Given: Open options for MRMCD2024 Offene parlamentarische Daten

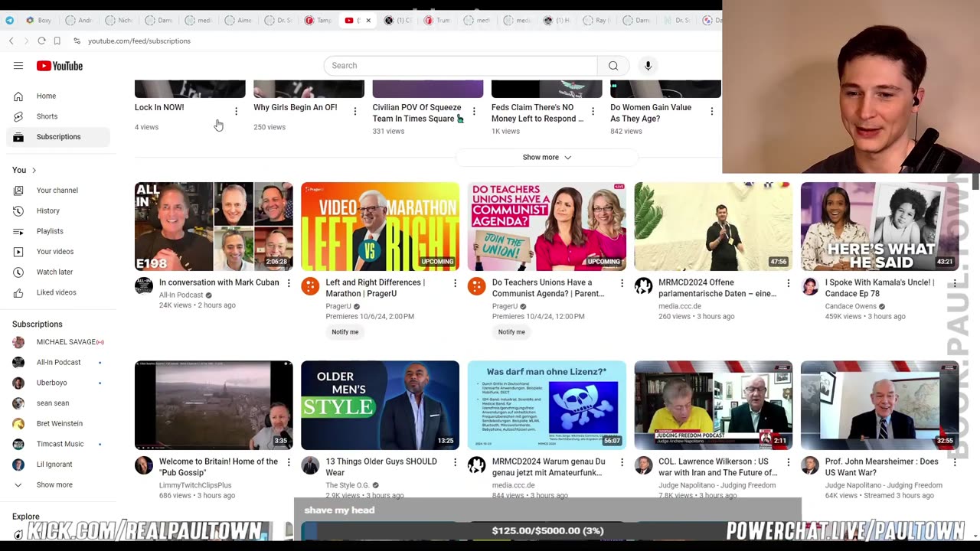Looking at the screenshot, I should point(788,283).
